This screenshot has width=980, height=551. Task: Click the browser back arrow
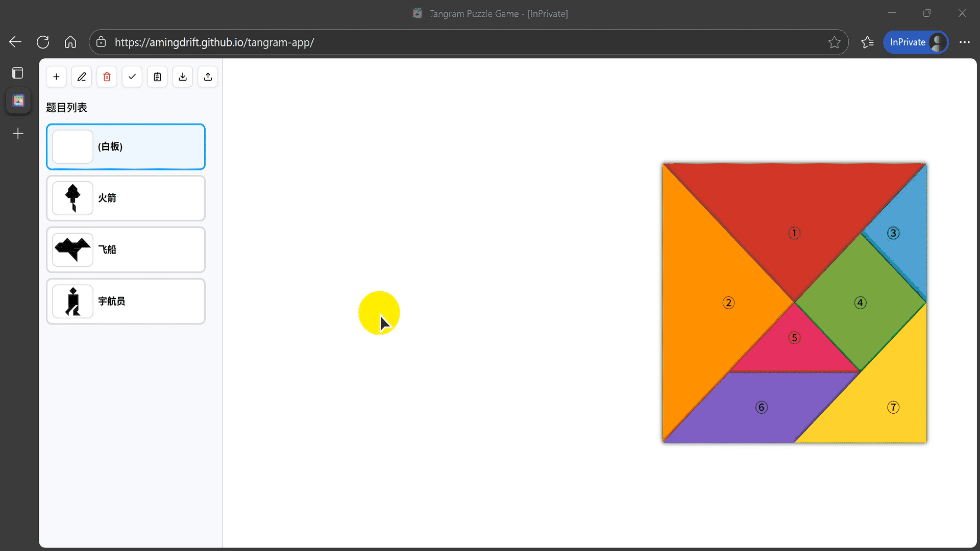[15, 42]
